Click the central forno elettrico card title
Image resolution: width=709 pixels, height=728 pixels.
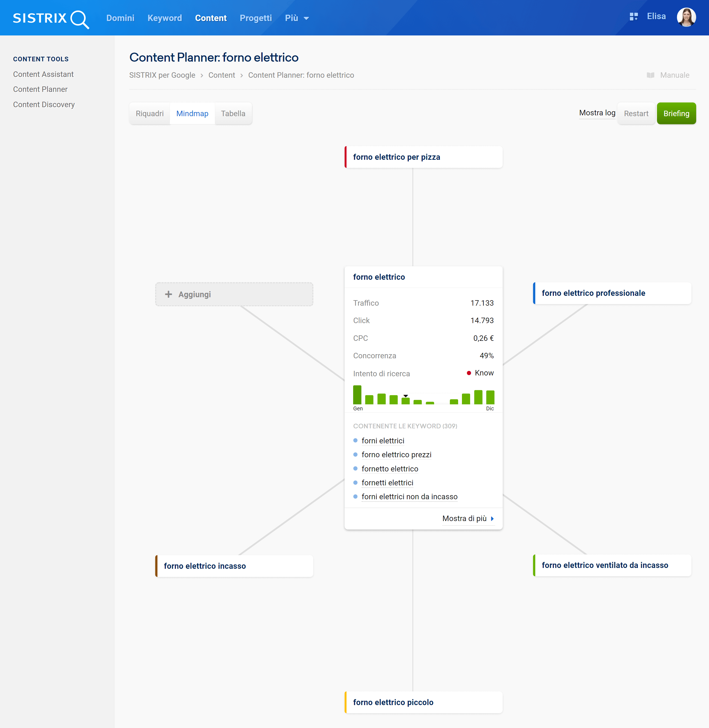point(379,277)
